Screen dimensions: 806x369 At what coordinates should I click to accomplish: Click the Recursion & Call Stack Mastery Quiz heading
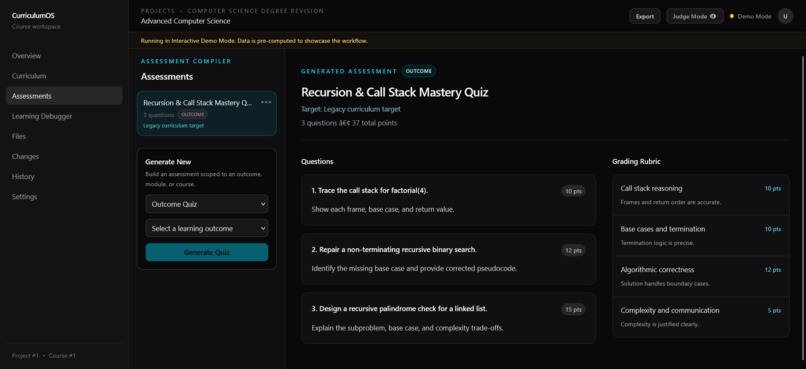point(394,93)
